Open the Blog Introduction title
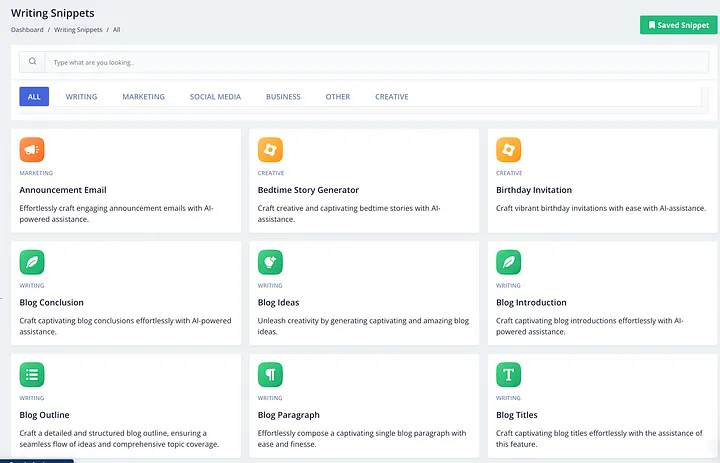720x463 pixels. 531,303
